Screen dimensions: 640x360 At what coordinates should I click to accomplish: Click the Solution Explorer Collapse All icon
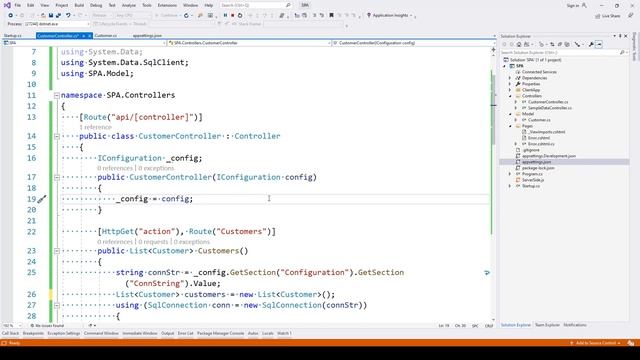[560, 44]
